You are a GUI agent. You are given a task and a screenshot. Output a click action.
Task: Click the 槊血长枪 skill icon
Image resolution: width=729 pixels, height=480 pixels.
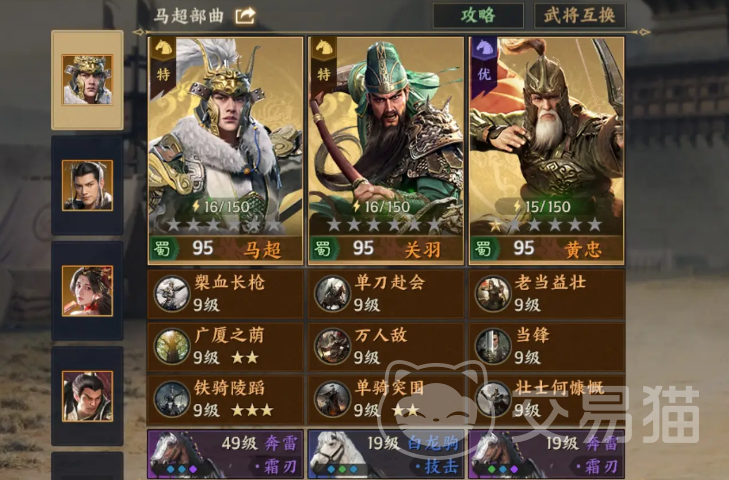(172, 293)
